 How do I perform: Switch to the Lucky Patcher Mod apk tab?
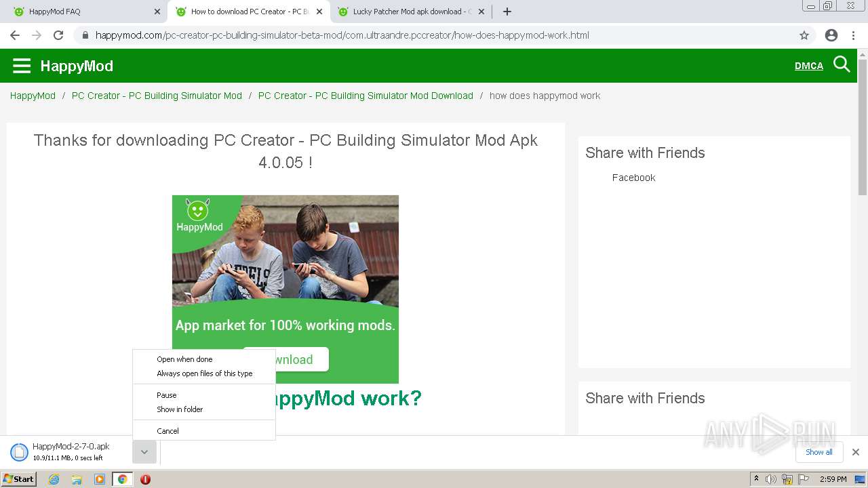pos(410,12)
